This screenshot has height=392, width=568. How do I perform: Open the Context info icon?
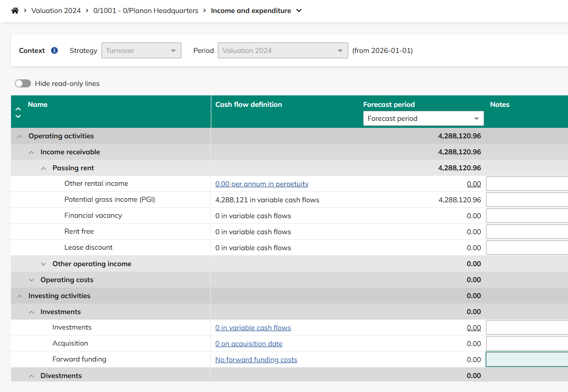tap(54, 50)
